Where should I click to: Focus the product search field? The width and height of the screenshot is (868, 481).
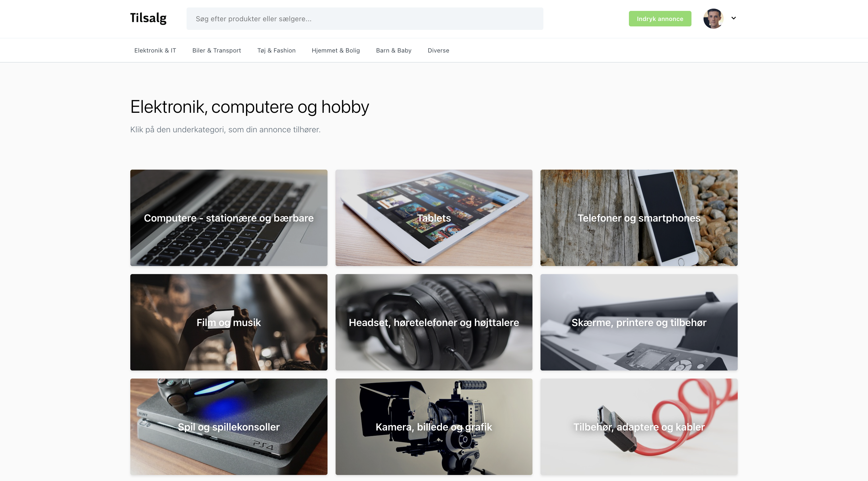click(365, 19)
